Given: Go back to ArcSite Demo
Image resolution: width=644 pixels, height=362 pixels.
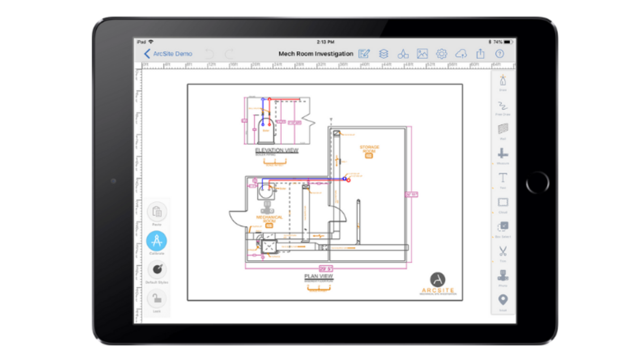Looking at the screenshot, I should 168,54.
